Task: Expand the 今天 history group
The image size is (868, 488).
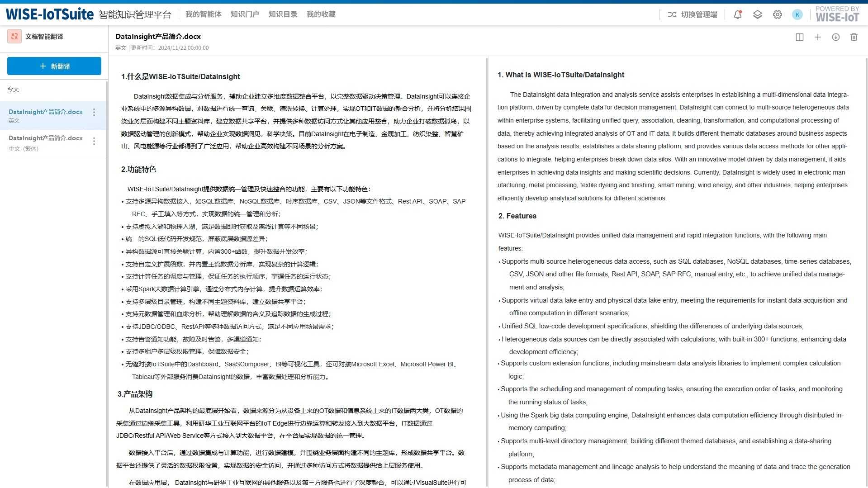Action: point(14,89)
